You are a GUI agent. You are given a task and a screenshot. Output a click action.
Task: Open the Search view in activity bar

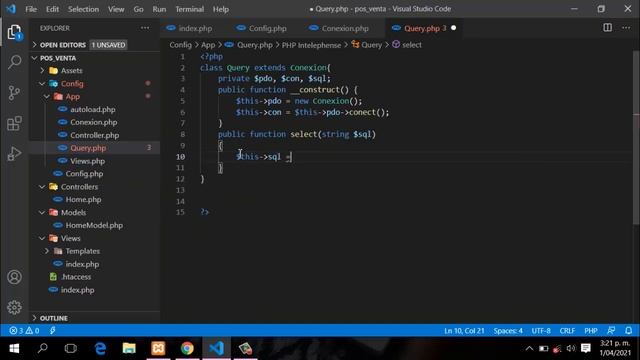[x=14, y=62]
